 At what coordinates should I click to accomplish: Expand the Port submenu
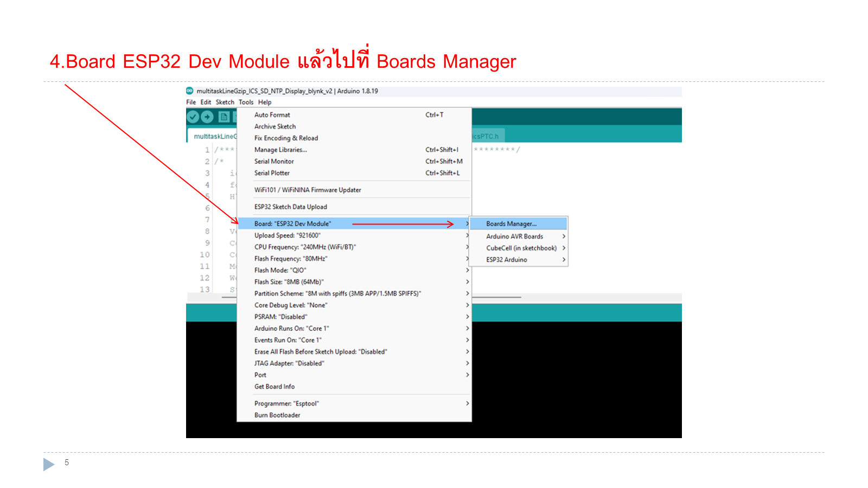point(354,375)
